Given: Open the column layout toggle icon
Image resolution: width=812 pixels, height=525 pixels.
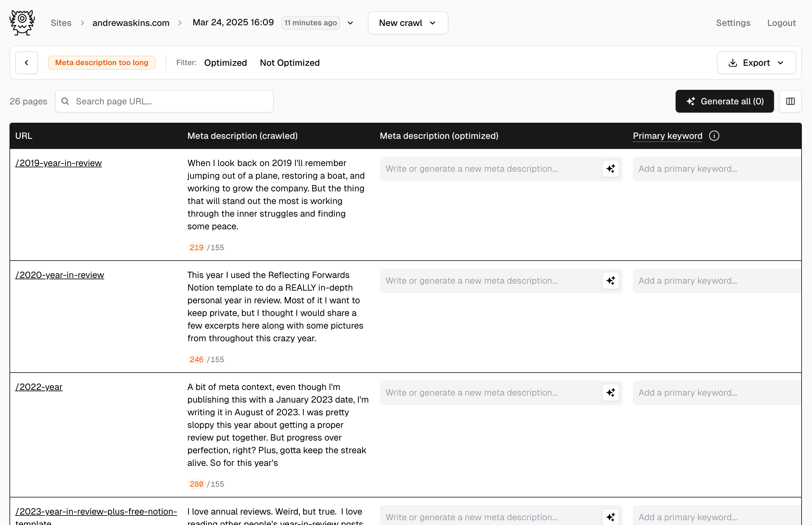Looking at the screenshot, I should [x=790, y=101].
